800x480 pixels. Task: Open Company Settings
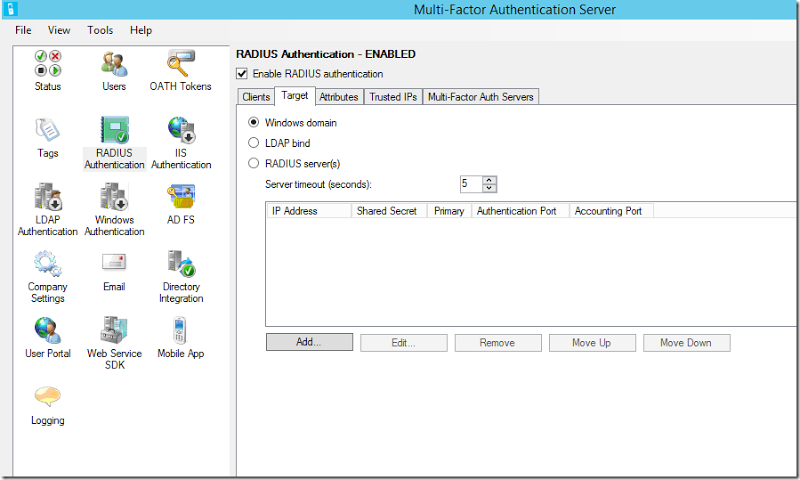pyautogui.click(x=48, y=277)
